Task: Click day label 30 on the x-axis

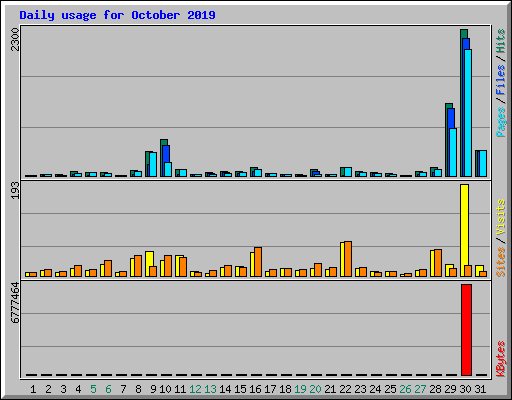Action: click(465, 389)
